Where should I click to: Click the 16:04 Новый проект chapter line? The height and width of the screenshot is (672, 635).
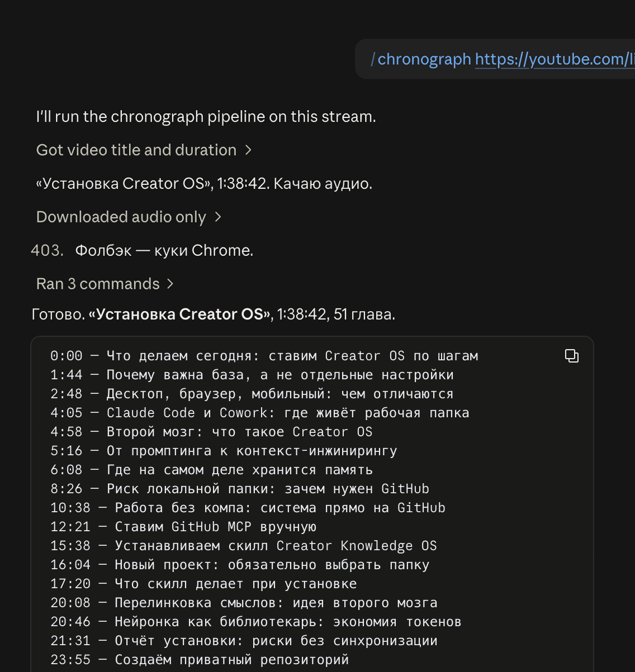(240, 565)
